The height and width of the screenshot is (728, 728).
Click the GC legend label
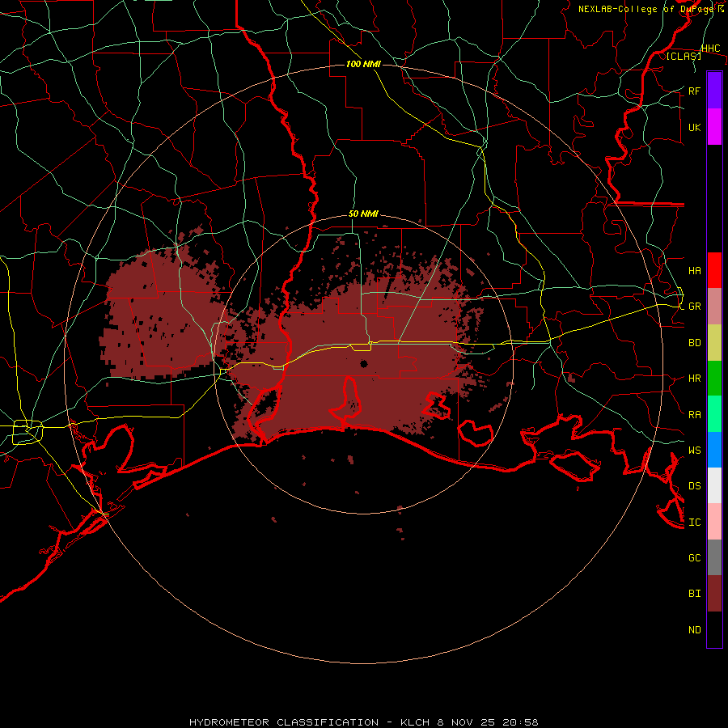694,558
